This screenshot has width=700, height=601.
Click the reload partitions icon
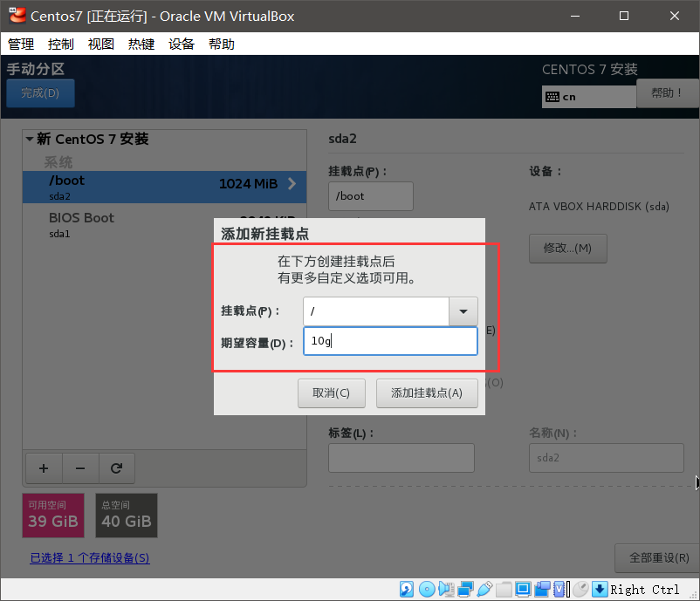pyautogui.click(x=117, y=468)
